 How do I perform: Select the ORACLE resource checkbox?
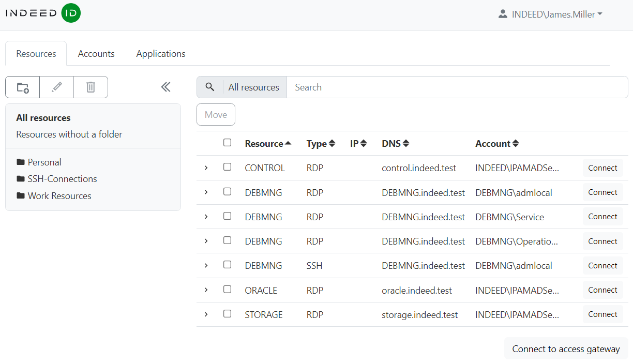tap(228, 290)
